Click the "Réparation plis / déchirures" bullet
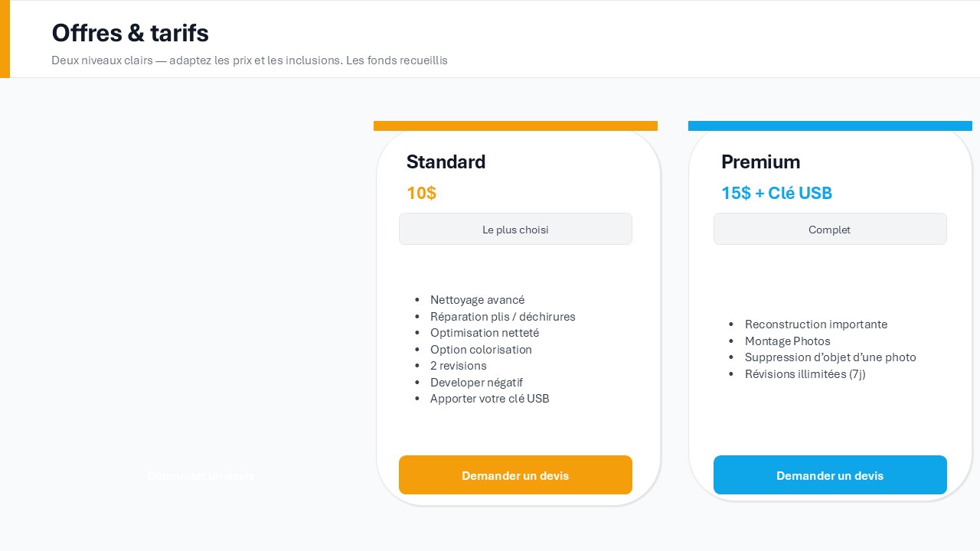This screenshot has width=980, height=551. coord(502,317)
